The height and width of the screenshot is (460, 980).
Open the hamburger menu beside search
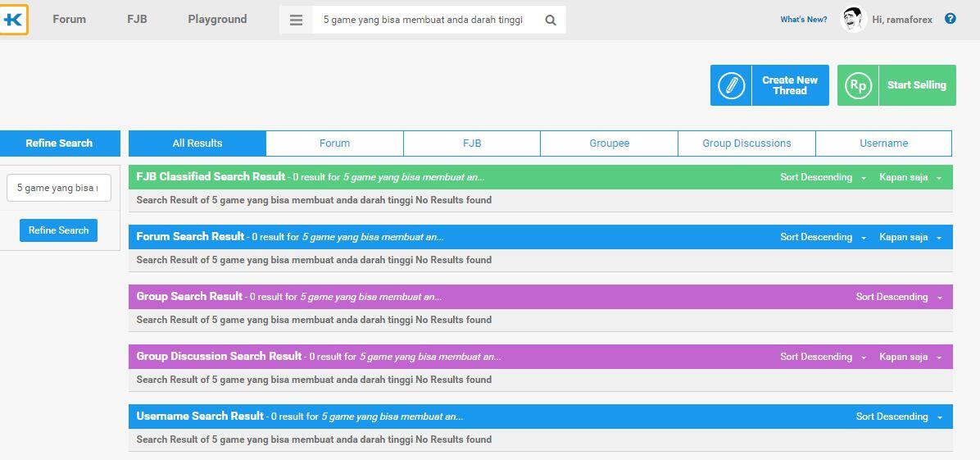point(297,20)
